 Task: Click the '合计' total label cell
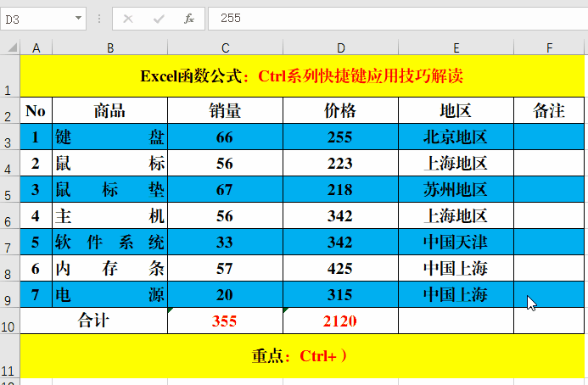click(x=93, y=321)
